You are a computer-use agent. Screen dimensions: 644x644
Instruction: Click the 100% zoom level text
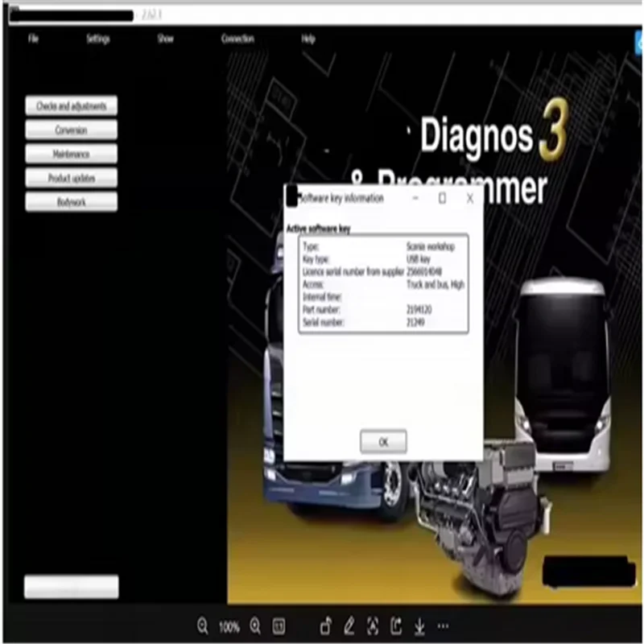coord(229,627)
